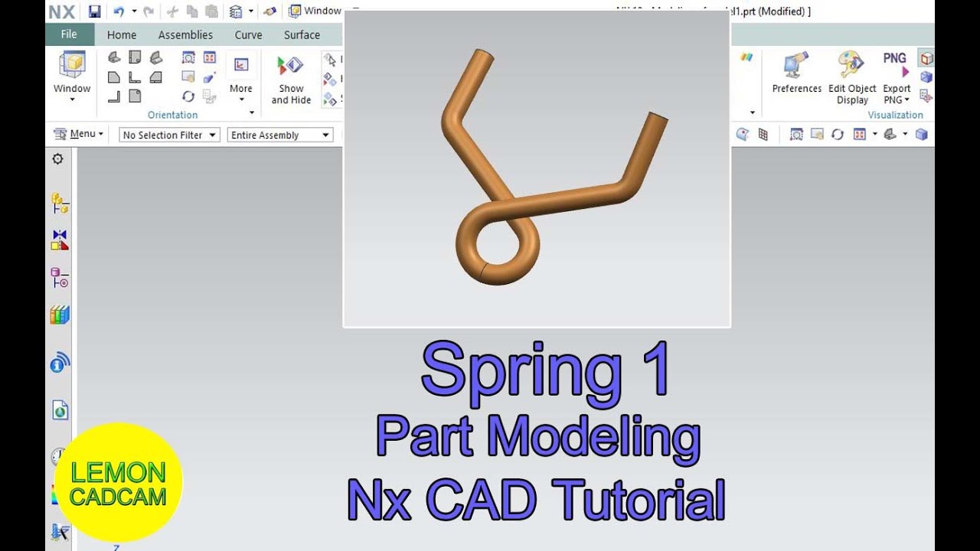Switch to the Surface ribbon tab
Screen dimensions: 980x551
pyautogui.click(x=302, y=34)
